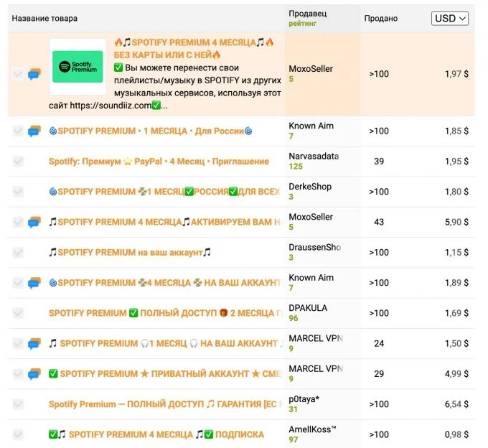
Task: Open SPOTIFY PREMIUM 1 МЕСЯЦА Для России listing
Action: point(151,131)
